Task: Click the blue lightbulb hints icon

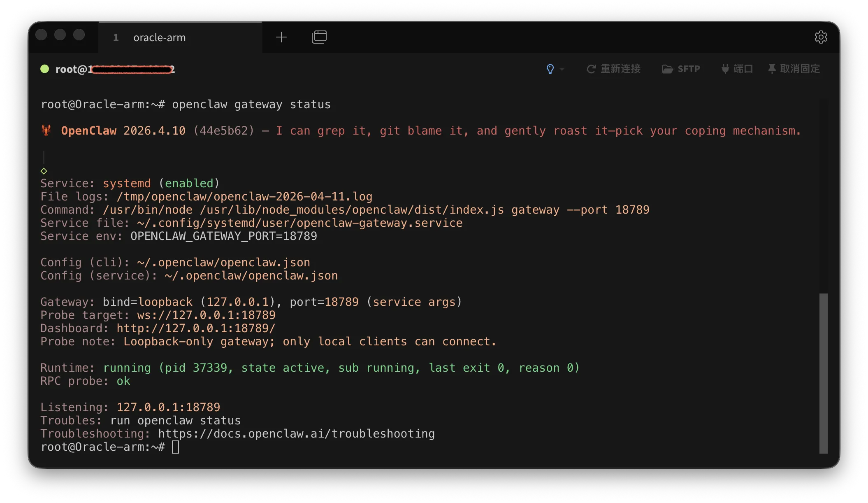Action: point(550,69)
